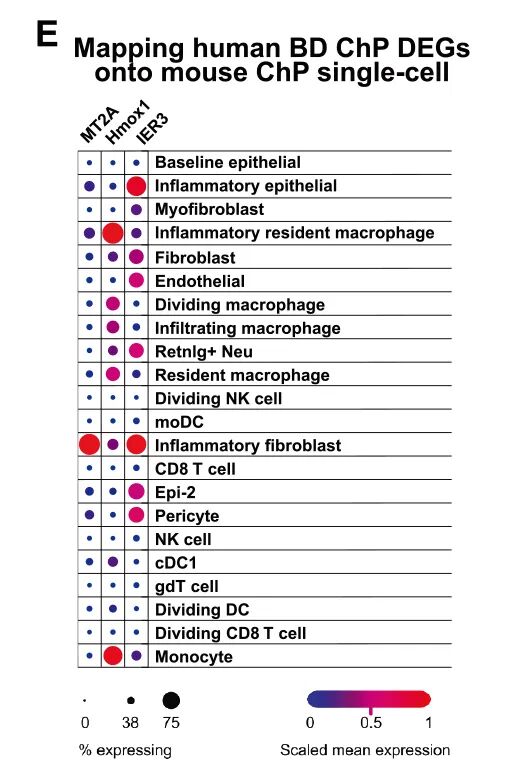Click the MT2A column header label
This screenshot has width=511, height=781.
pos(99,125)
